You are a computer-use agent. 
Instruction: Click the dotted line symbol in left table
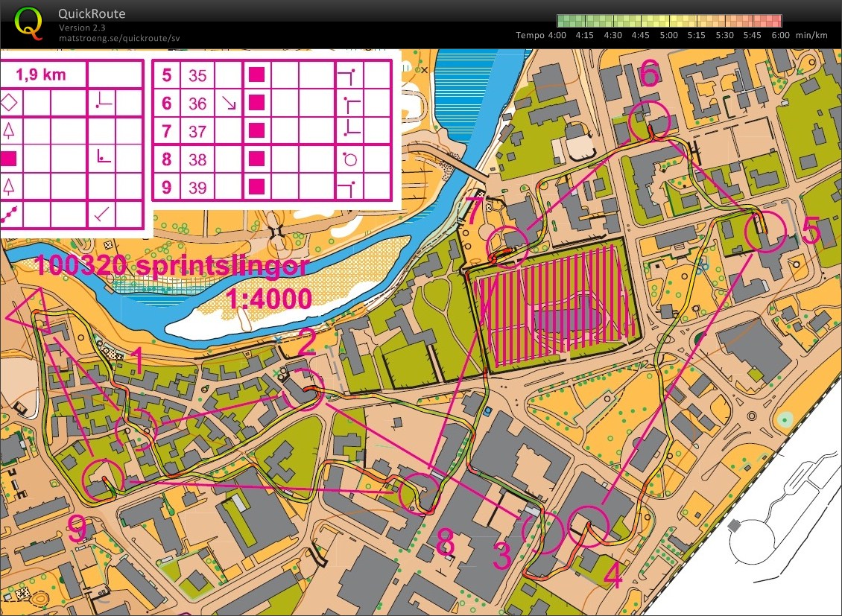click(x=9, y=215)
